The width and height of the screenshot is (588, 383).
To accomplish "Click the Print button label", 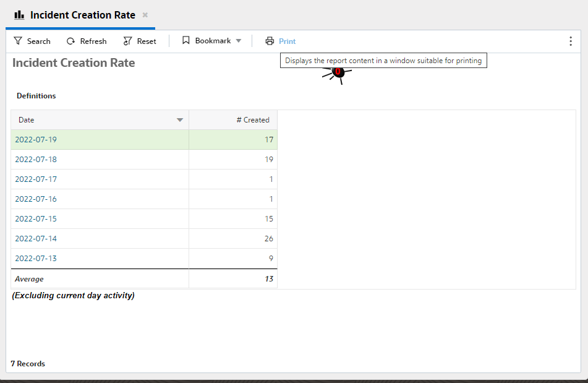I will point(288,41).
